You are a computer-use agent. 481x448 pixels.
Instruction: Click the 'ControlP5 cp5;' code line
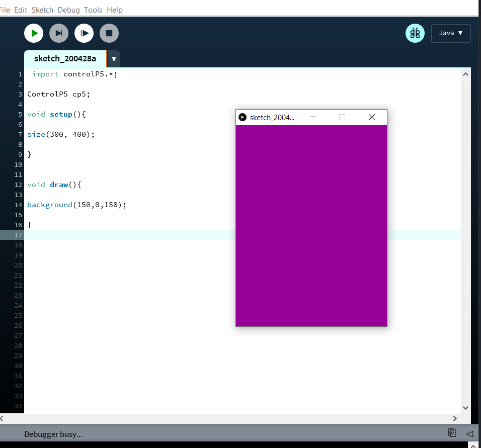click(58, 94)
